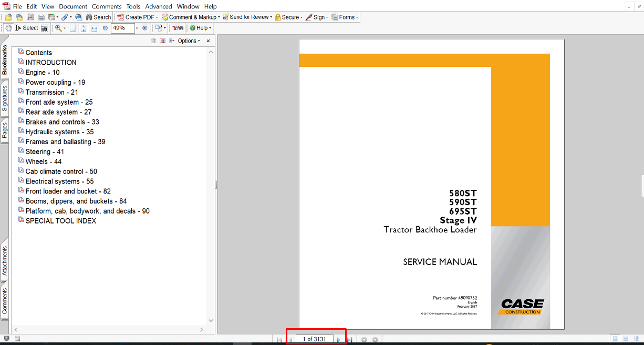Open the Hydraulic systems - 35 bookmark
Image resolution: width=644 pixels, height=345 pixels.
point(59,132)
